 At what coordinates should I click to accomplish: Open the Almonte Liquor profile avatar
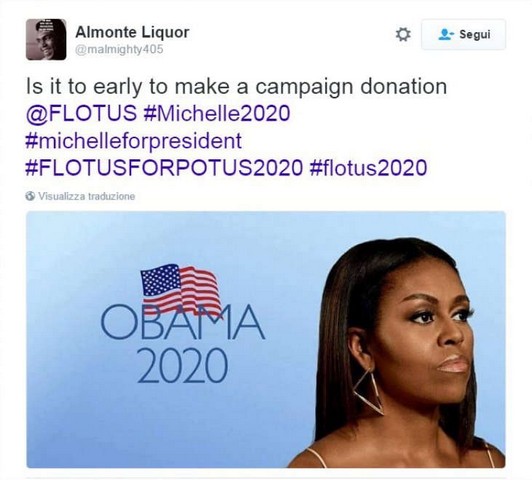click(x=46, y=39)
